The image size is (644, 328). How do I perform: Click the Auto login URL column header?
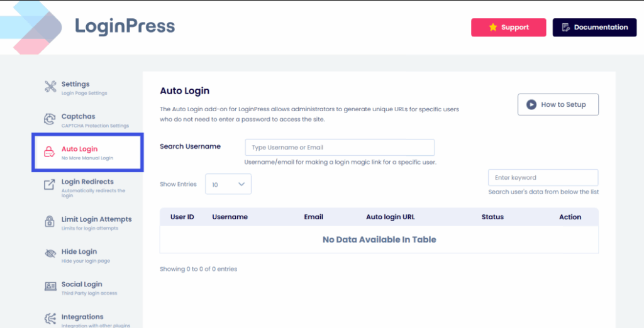(390, 217)
